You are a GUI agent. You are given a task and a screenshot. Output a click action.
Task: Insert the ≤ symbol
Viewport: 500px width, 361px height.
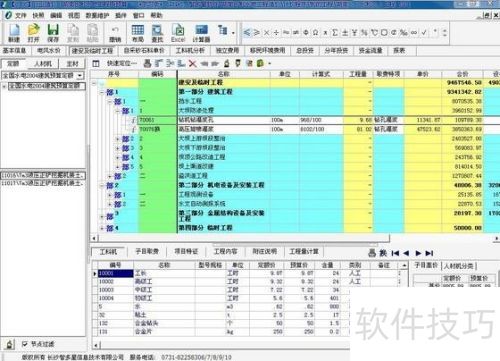coord(247,33)
